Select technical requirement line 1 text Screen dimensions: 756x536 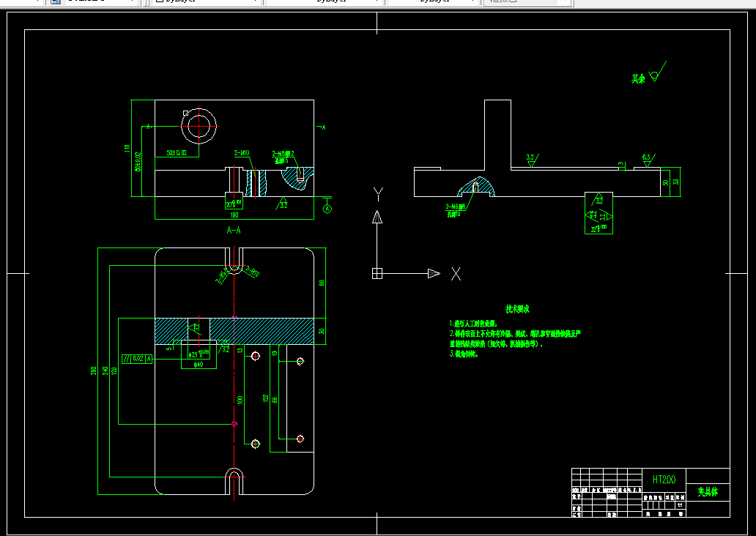pyautogui.click(x=472, y=324)
